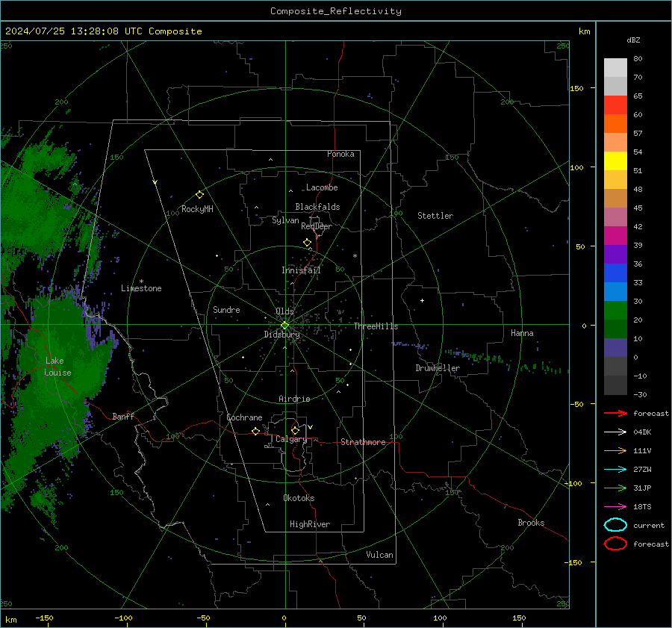
Task: Click the Lacombe town label
Action: [x=322, y=187]
